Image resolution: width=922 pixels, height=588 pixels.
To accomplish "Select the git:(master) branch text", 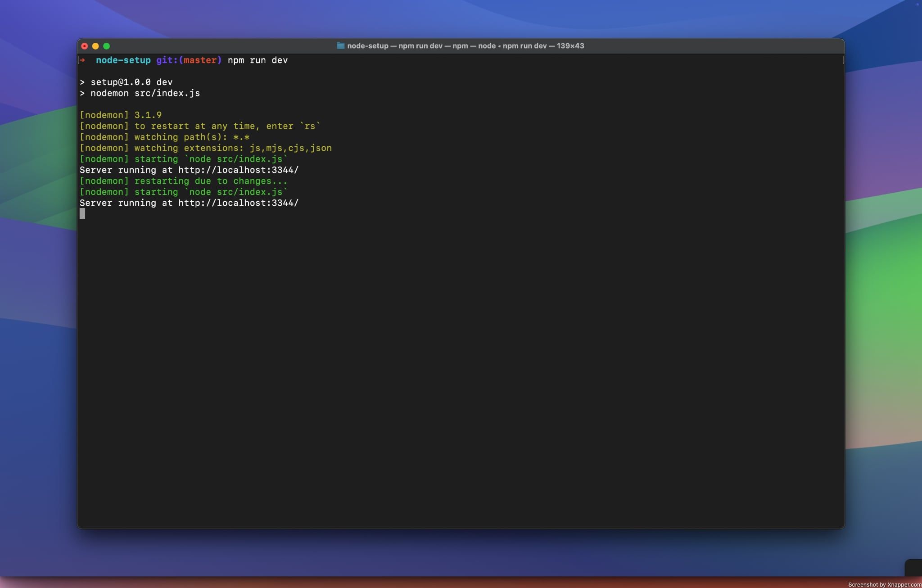I will coord(189,60).
